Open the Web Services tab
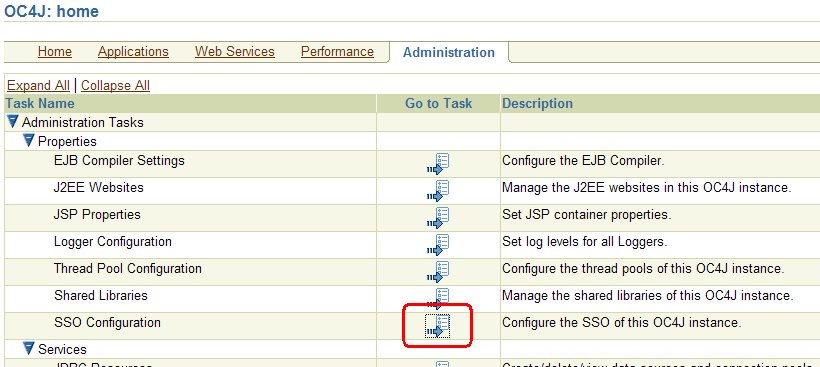 coord(235,52)
